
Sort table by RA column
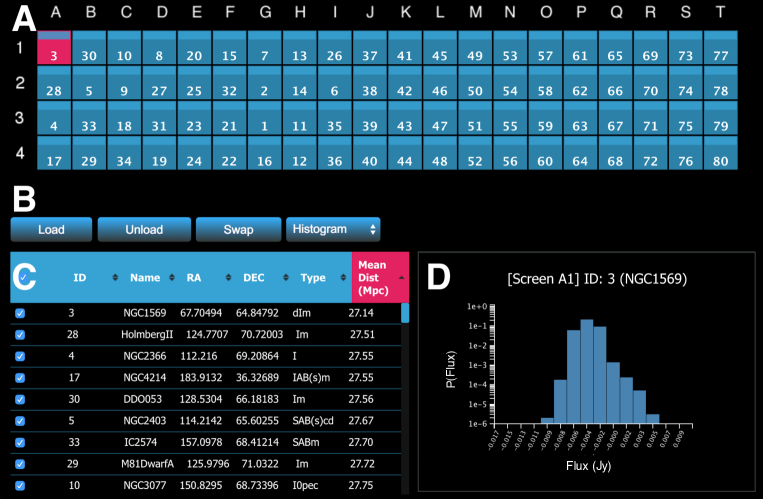tap(194, 277)
